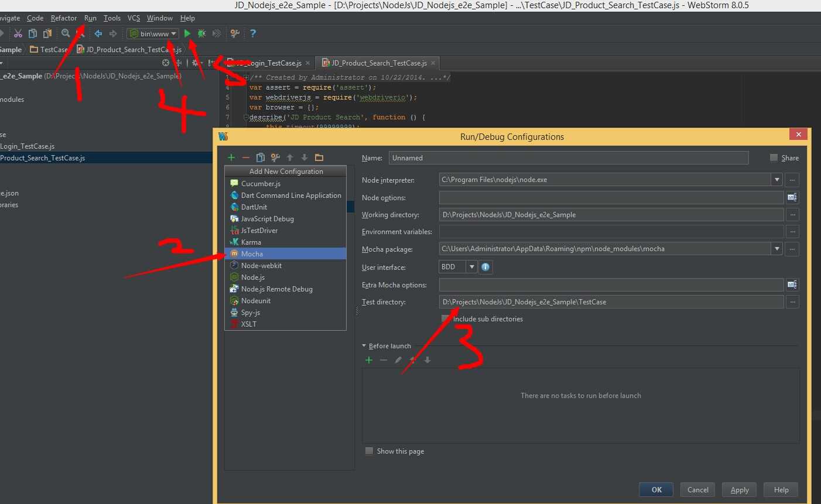
Task: Choose Nodeunit configuration type
Action: pos(286,300)
